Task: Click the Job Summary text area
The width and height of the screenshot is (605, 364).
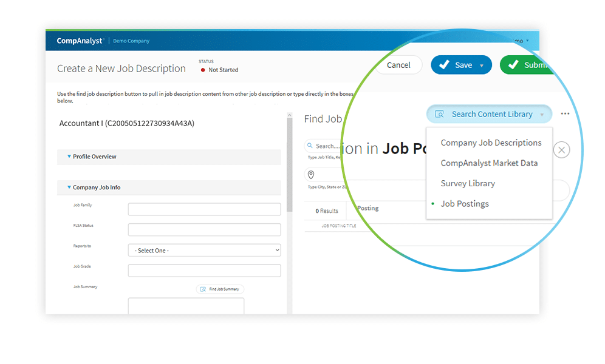Action: (x=186, y=306)
